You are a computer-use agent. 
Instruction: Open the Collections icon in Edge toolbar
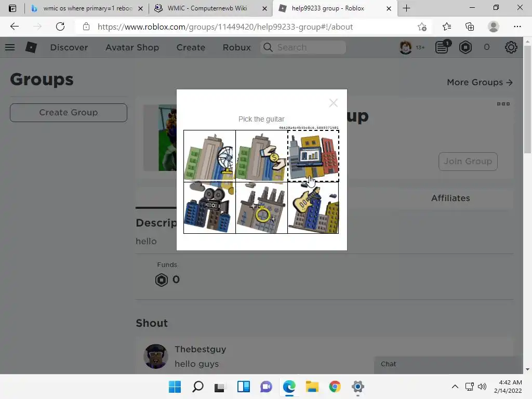tap(470, 26)
